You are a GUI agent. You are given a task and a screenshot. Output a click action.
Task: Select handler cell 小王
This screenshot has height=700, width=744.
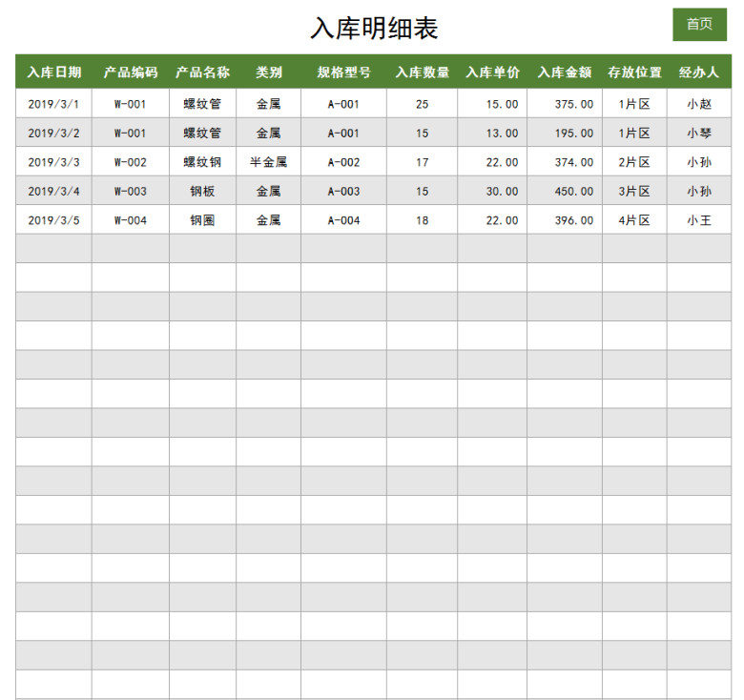point(699,220)
